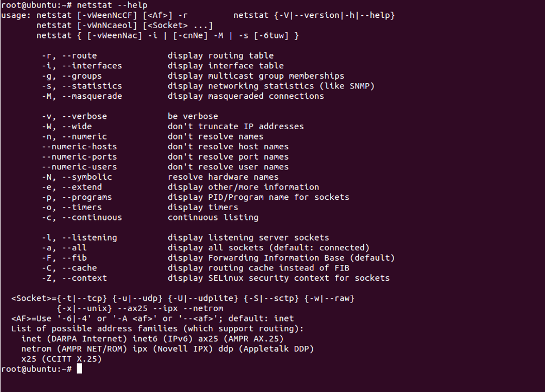The height and width of the screenshot is (392, 545).
Task: Click the '--numeric-hosts' option
Action: pos(80,147)
